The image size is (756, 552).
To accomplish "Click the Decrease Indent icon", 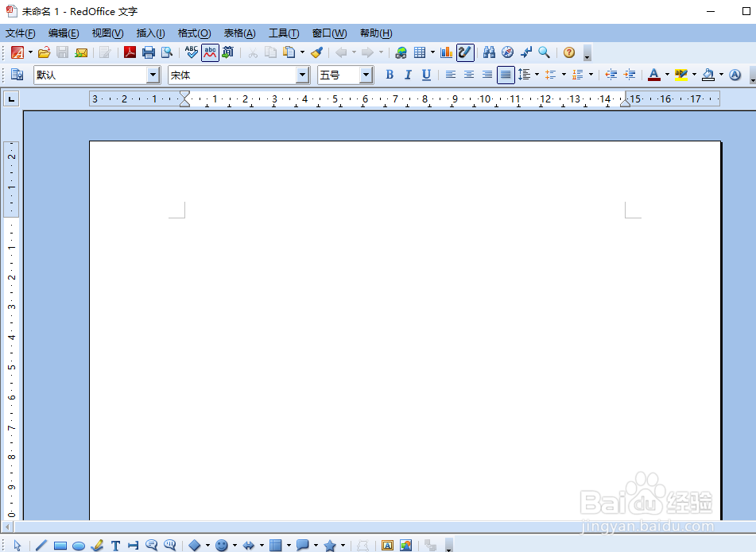I will pos(611,75).
